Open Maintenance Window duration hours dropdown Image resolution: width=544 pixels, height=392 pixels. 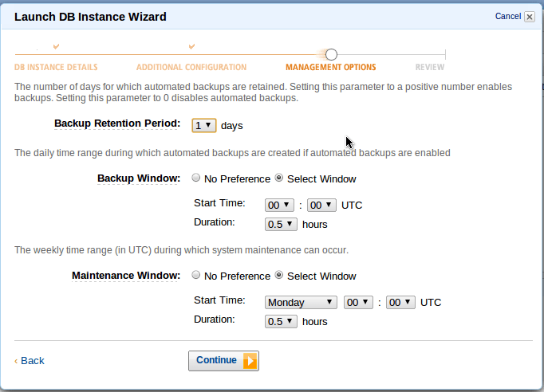click(280, 321)
